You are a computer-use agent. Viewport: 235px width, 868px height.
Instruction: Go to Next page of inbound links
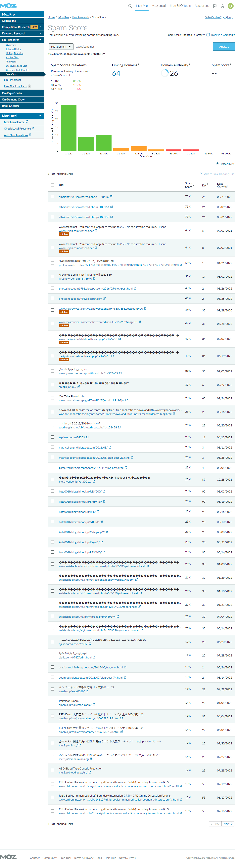(x=228, y=824)
